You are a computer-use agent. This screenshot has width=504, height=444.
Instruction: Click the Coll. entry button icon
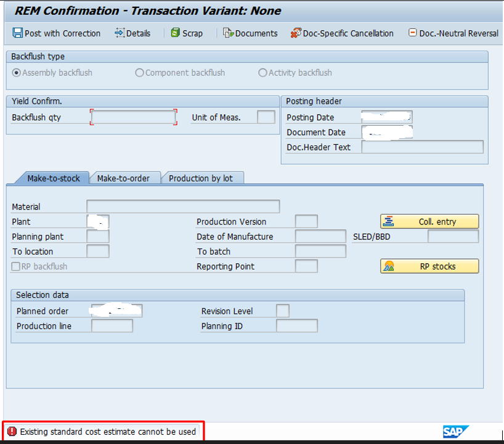point(388,221)
